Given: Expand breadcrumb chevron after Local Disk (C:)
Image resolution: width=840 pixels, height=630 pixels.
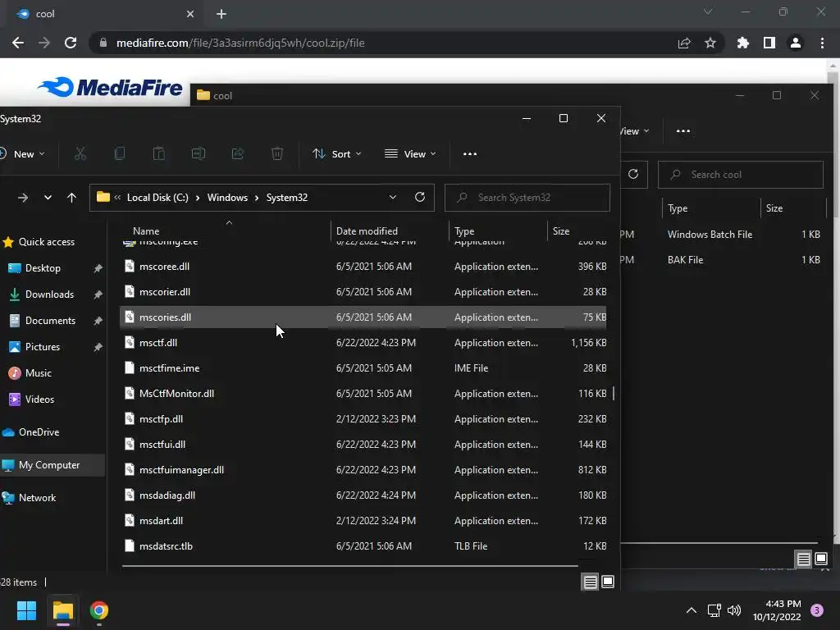Looking at the screenshot, I should click(x=198, y=198).
